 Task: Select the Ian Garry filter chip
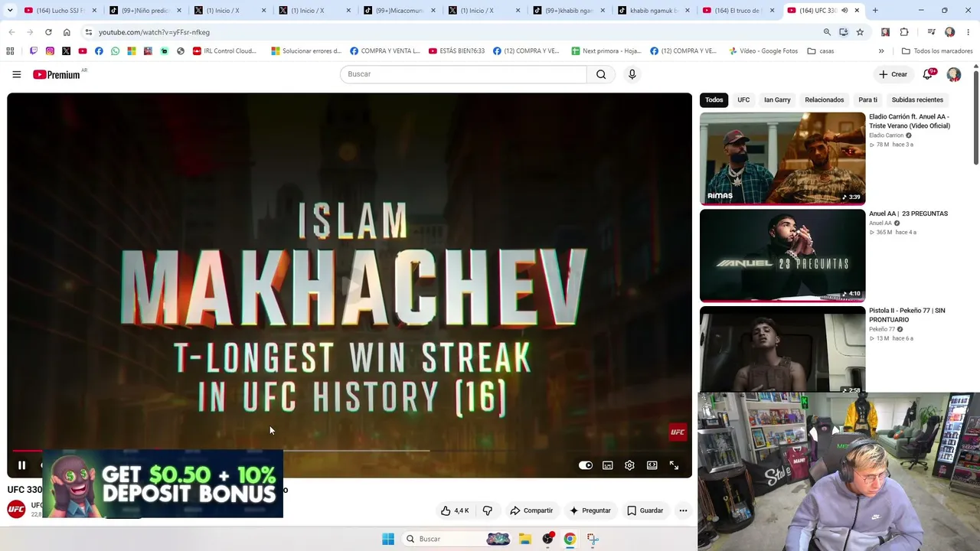(x=777, y=99)
